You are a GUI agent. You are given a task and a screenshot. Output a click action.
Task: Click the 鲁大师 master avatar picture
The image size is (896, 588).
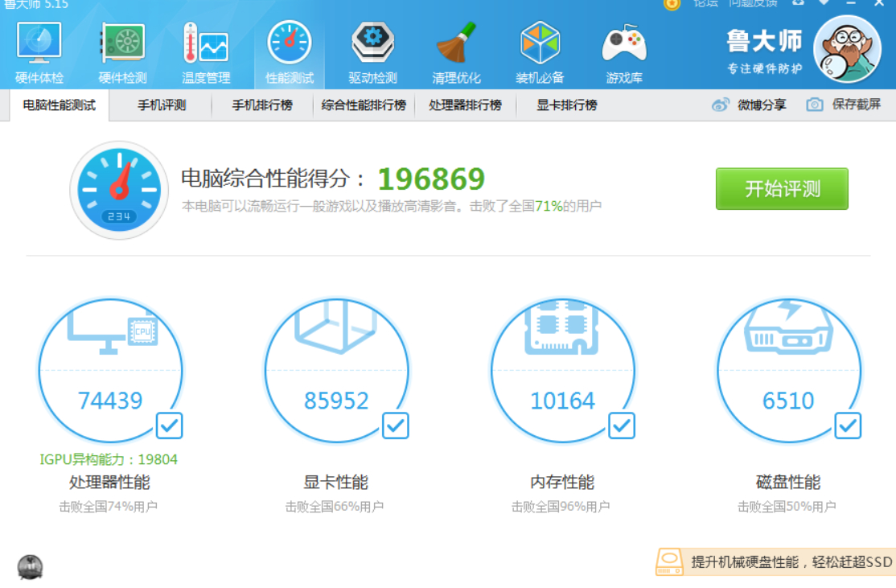point(848,49)
